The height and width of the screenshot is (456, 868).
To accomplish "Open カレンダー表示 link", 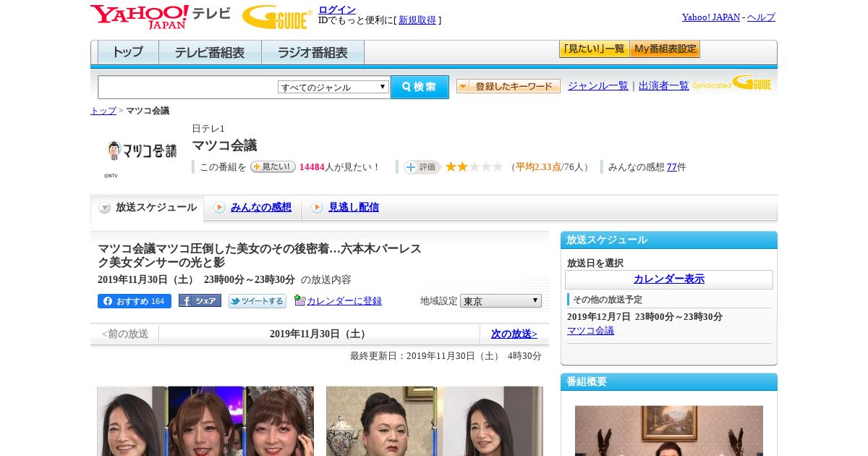I will (669, 279).
